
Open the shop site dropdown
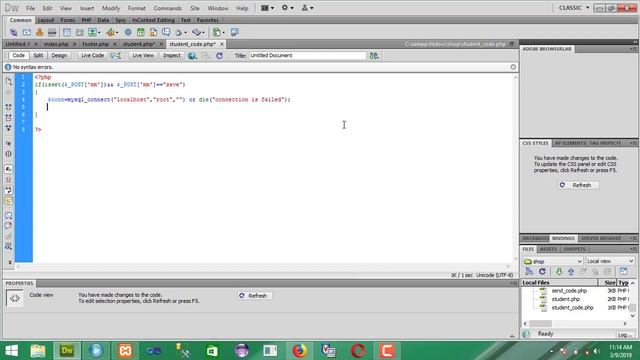pyautogui.click(x=552, y=261)
